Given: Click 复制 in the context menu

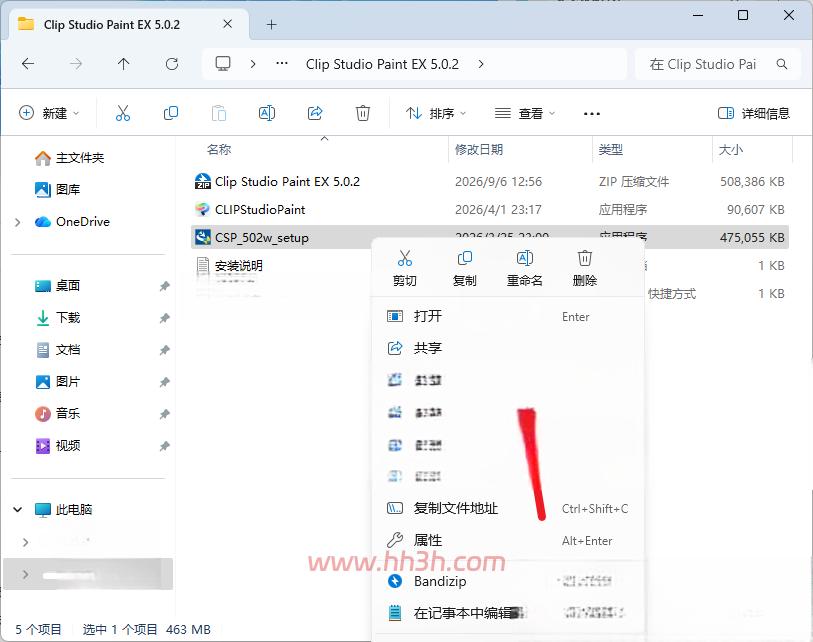Looking at the screenshot, I should coord(465,269).
